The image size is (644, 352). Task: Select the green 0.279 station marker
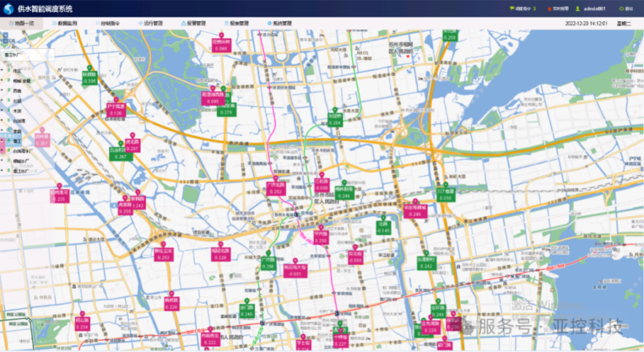point(226,108)
